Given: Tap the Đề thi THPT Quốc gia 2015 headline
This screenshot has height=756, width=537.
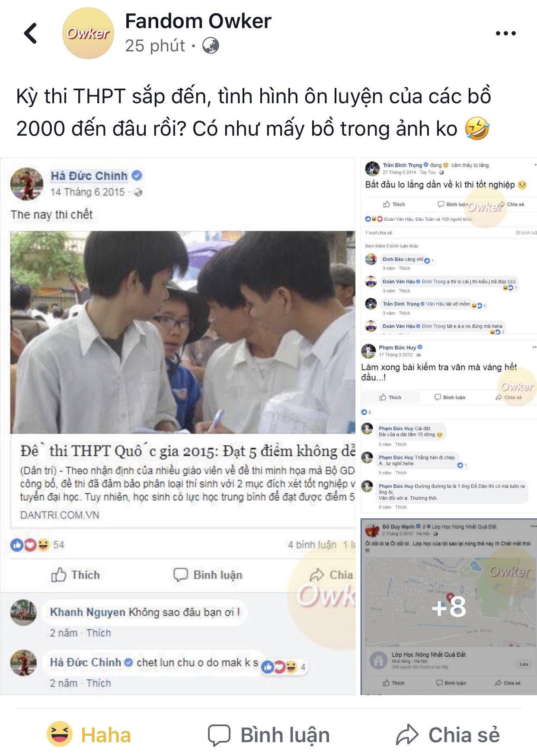Looking at the screenshot, I should pos(188,451).
